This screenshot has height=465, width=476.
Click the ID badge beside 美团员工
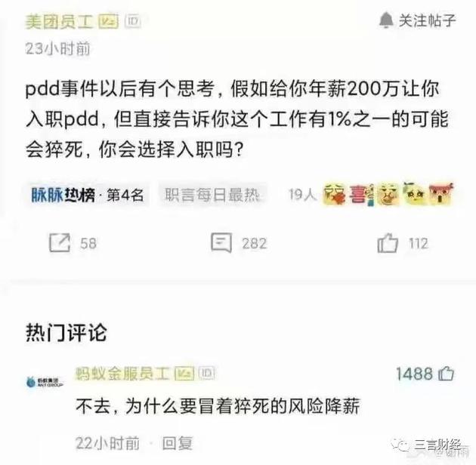click(133, 21)
